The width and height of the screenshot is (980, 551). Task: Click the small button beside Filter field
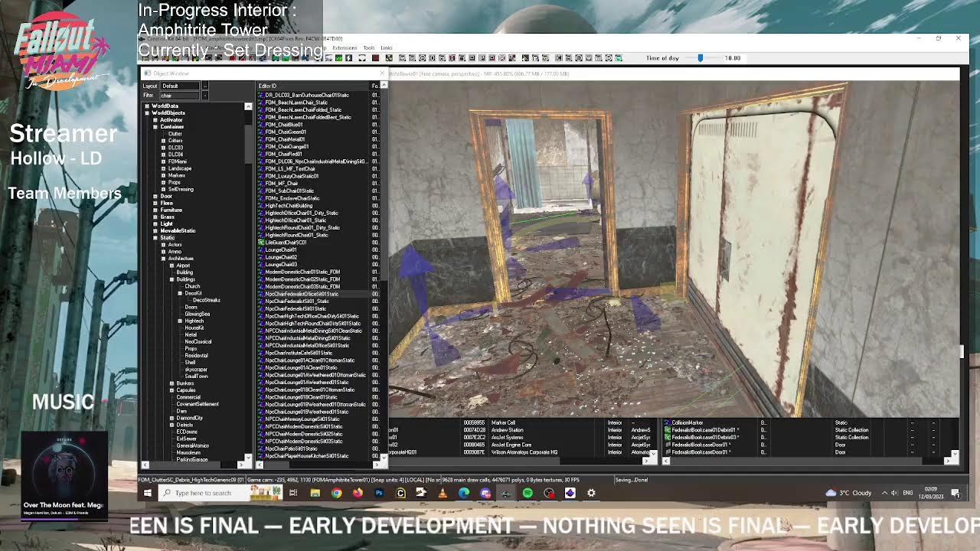coord(204,96)
